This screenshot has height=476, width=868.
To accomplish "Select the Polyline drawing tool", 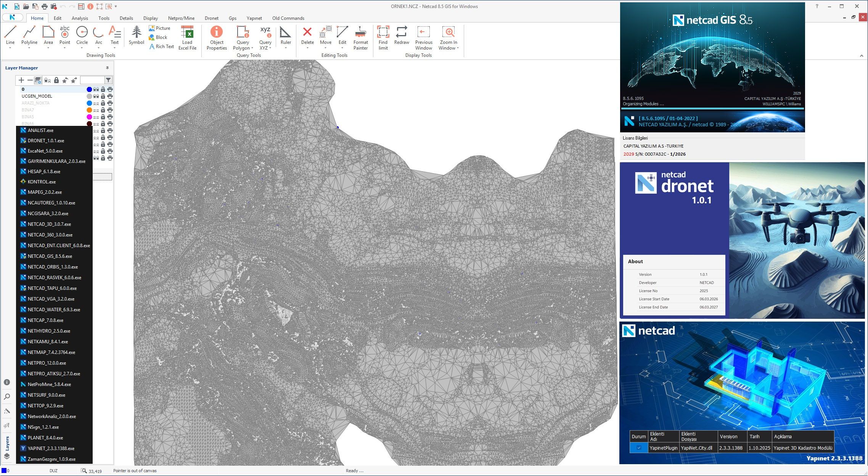I will click(x=29, y=35).
